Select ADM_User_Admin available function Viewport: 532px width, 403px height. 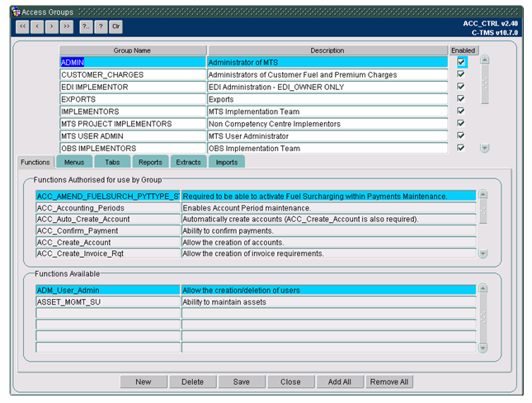107,290
